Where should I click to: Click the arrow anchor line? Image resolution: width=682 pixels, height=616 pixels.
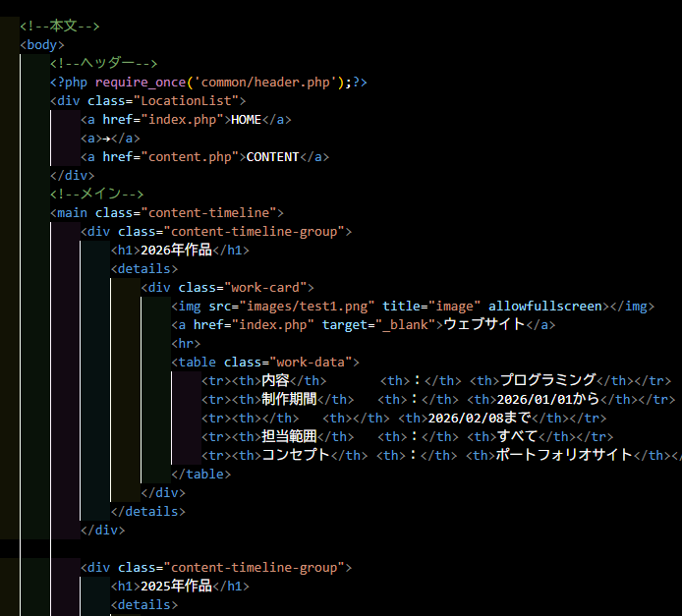110,139
